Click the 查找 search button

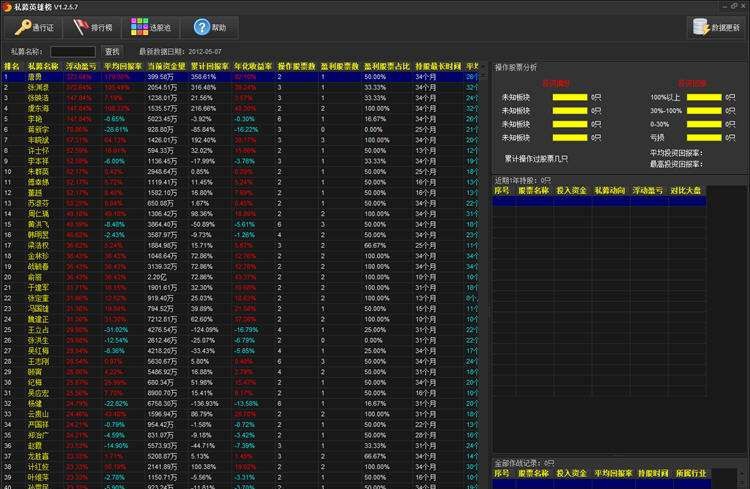pyautogui.click(x=112, y=51)
